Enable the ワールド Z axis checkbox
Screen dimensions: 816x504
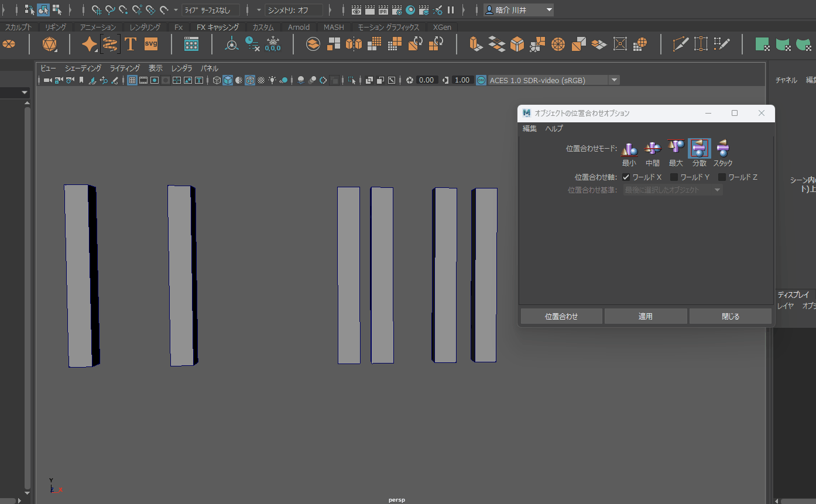pos(722,177)
